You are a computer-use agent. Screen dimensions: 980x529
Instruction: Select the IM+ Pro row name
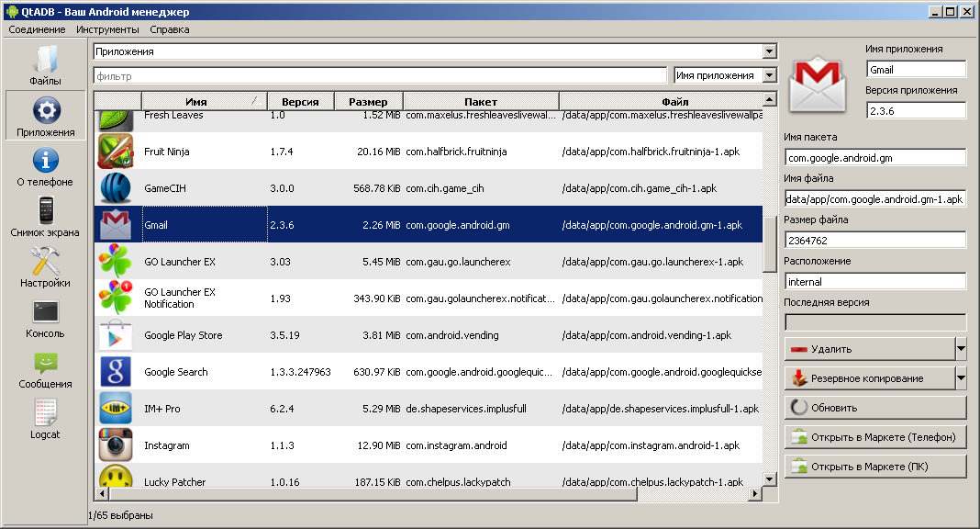[x=161, y=409]
